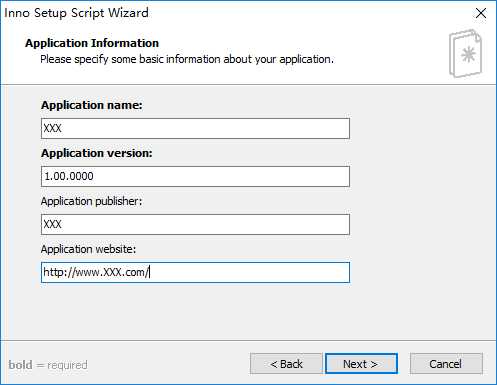497x385 pixels.
Task: Select the Application publisher text box
Action: pos(195,224)
